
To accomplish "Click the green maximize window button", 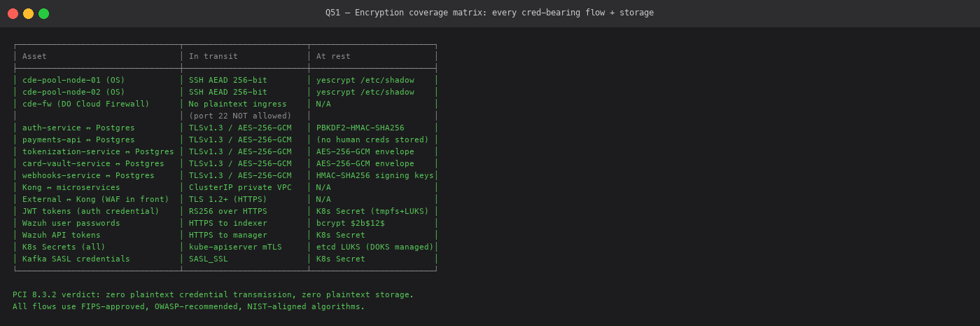I will (x=44, y=13).
